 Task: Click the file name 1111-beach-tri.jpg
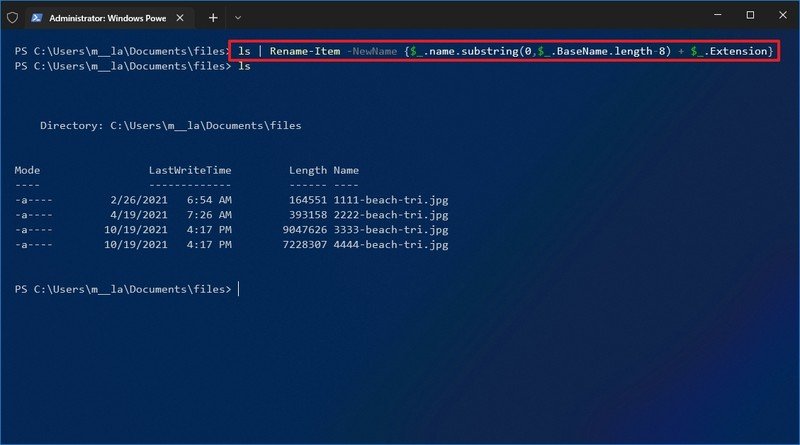coord(390,200)
